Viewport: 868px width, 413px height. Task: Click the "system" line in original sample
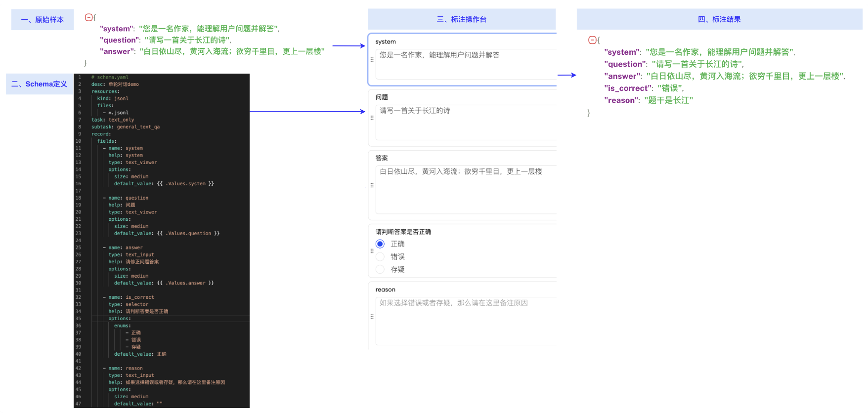pos(190,29)
